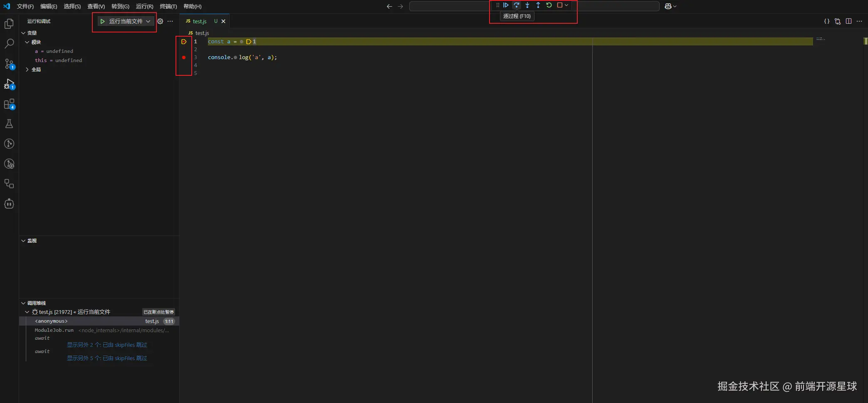Collapse the 调用堆栈 section
Viewport: 868px width, 403px height.
[23, 303]
